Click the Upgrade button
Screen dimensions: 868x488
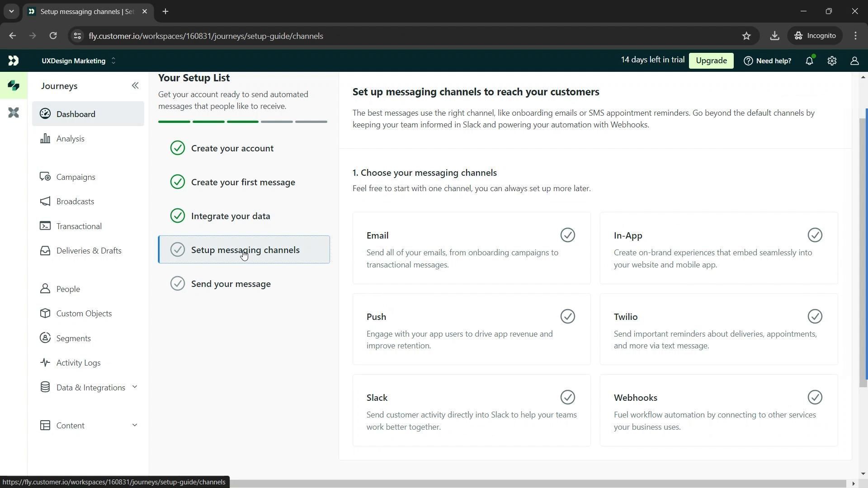pos(711,61)
